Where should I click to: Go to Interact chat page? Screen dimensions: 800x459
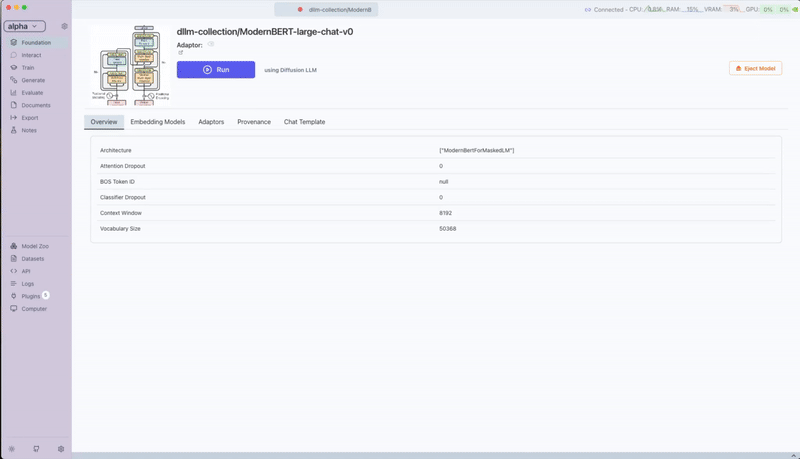31,55
